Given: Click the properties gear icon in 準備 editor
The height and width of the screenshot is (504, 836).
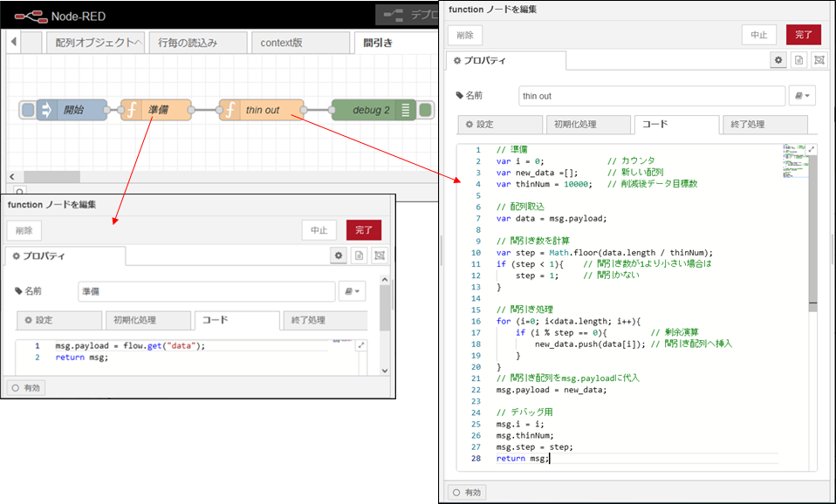Looking at the screenshot, I should (x=338, y=255).
